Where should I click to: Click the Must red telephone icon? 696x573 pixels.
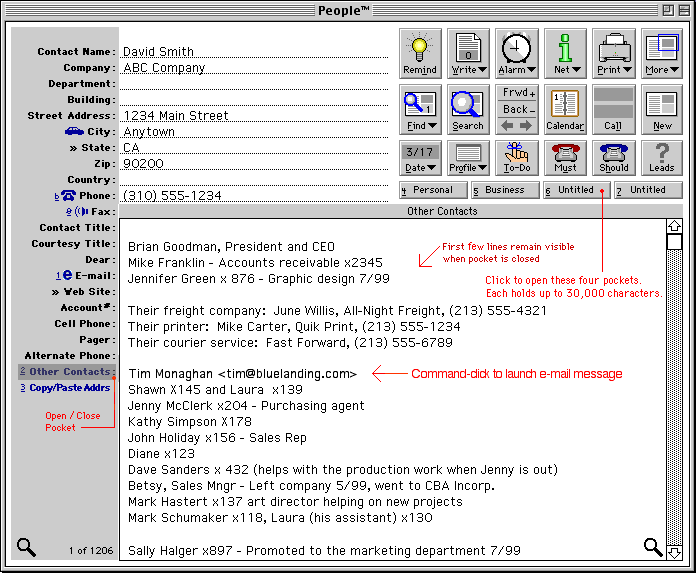565,158
